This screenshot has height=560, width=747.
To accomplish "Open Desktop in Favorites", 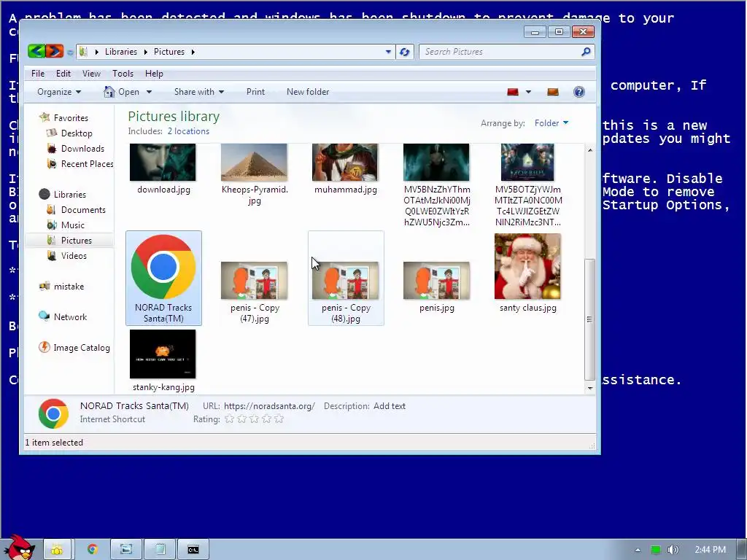I will [x=76, y=133].
